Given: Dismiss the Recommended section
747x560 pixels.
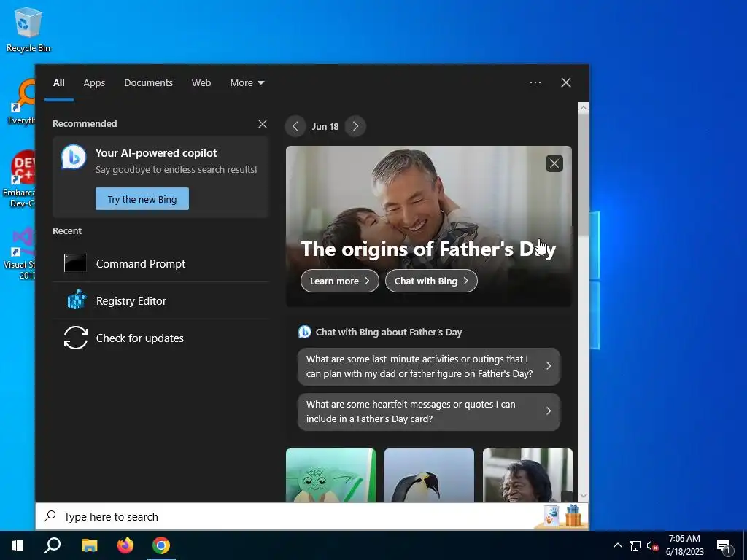Looking at the screenshot, I should [x=263, y=124].
